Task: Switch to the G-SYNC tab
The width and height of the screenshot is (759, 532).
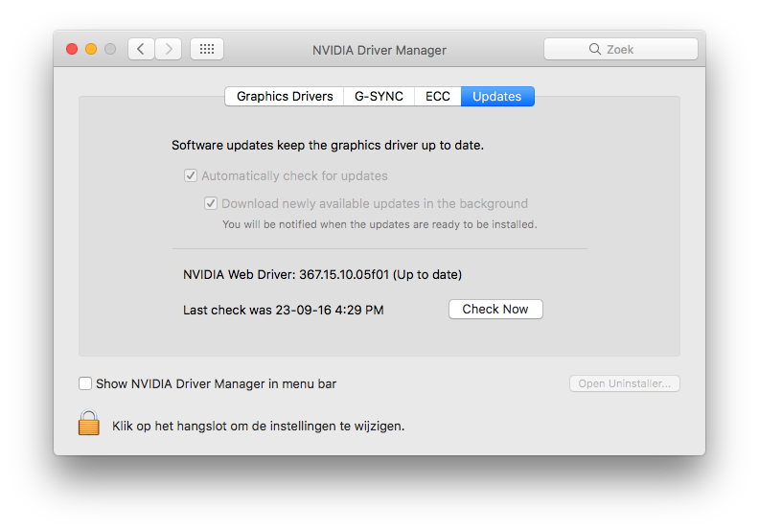Action: tap(379, 96)
